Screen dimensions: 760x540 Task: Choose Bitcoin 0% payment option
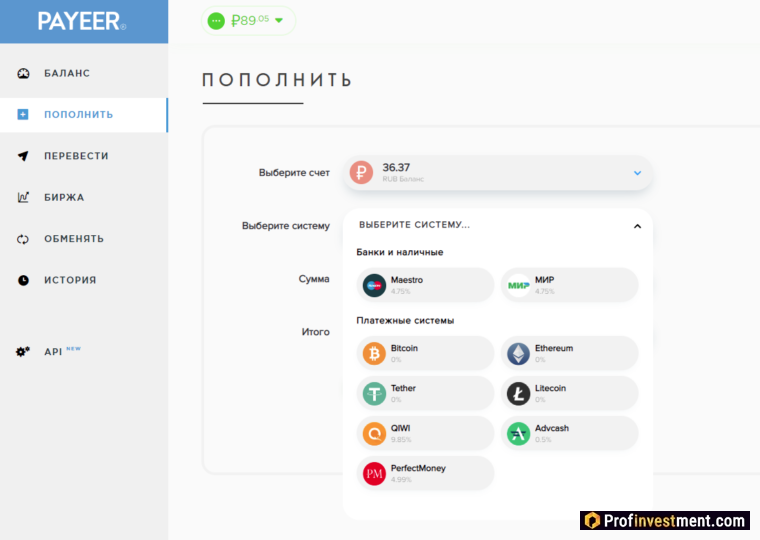coord(425,354)
